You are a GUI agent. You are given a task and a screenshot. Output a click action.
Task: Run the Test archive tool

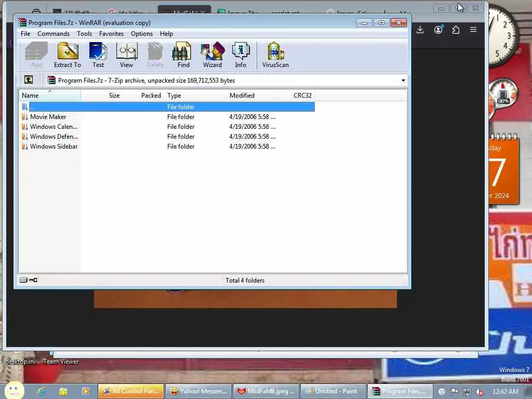click(98, 55)
